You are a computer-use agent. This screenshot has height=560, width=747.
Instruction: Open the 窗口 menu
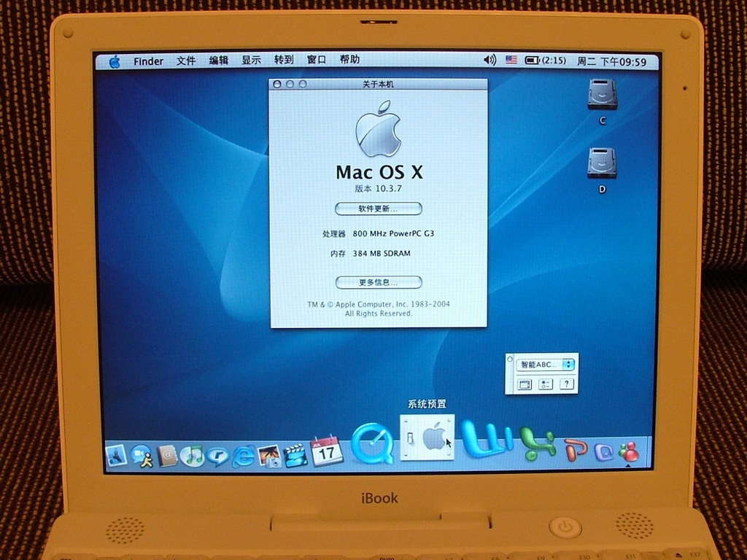click(317, 60)
